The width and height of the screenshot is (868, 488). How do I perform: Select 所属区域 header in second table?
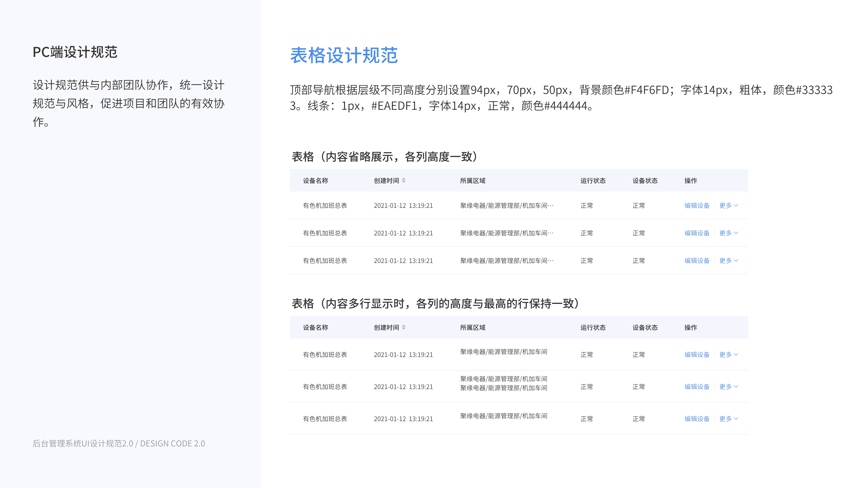point(473,328)
